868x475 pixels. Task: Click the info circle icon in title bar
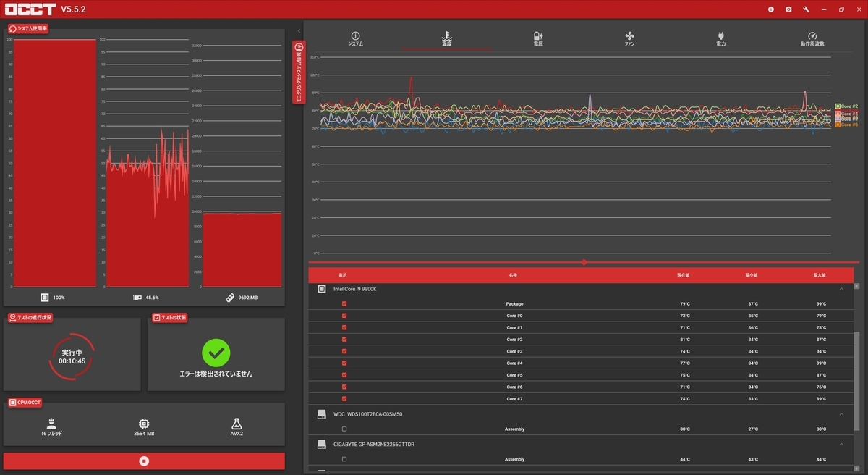771,9
